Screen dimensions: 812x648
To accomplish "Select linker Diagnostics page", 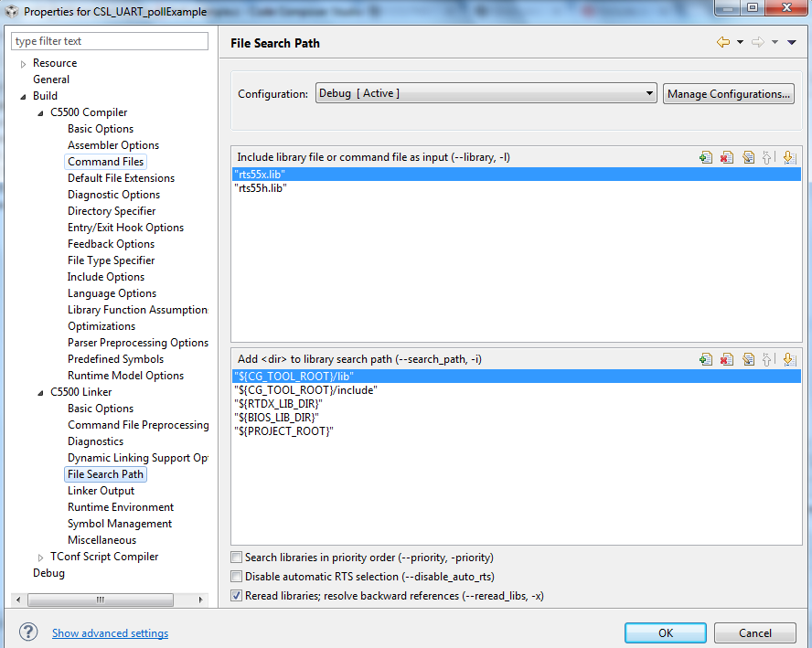I will point(95,441).
